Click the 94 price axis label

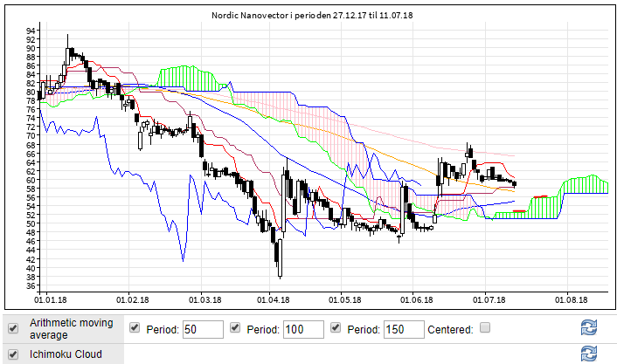[31, 31]
